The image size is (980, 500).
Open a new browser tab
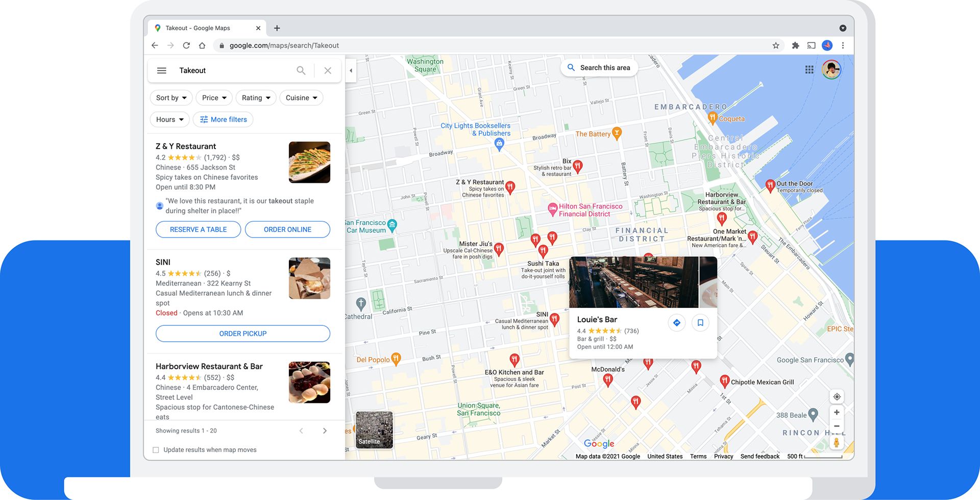pyautogui.click(x=277, y=28)
